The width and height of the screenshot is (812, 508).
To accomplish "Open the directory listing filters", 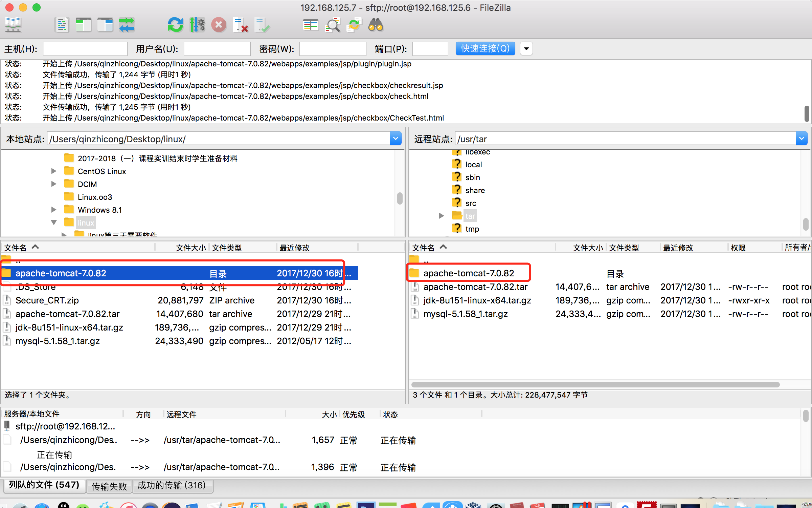I will (311, 25).
